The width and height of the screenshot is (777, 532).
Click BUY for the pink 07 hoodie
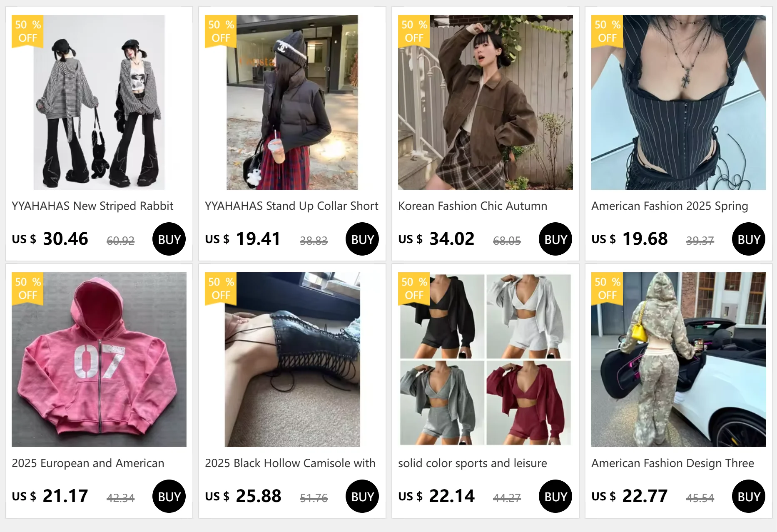coord(169,496)
